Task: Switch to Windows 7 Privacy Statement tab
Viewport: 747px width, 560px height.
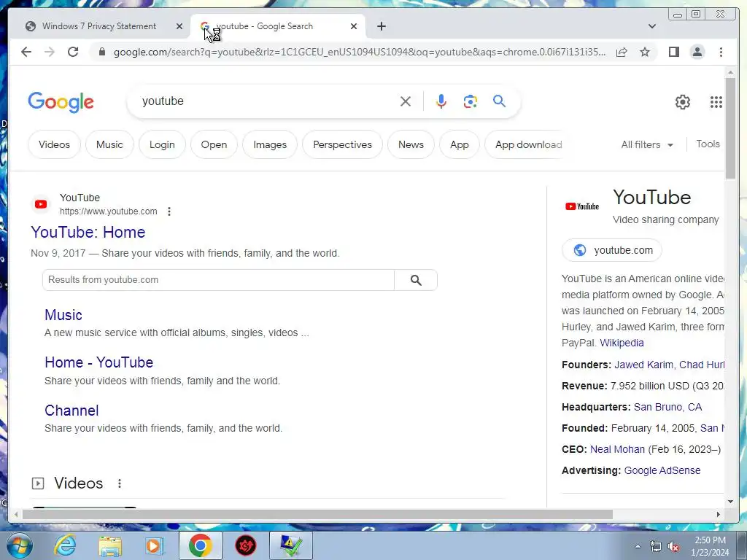Action: pos(99,26)
